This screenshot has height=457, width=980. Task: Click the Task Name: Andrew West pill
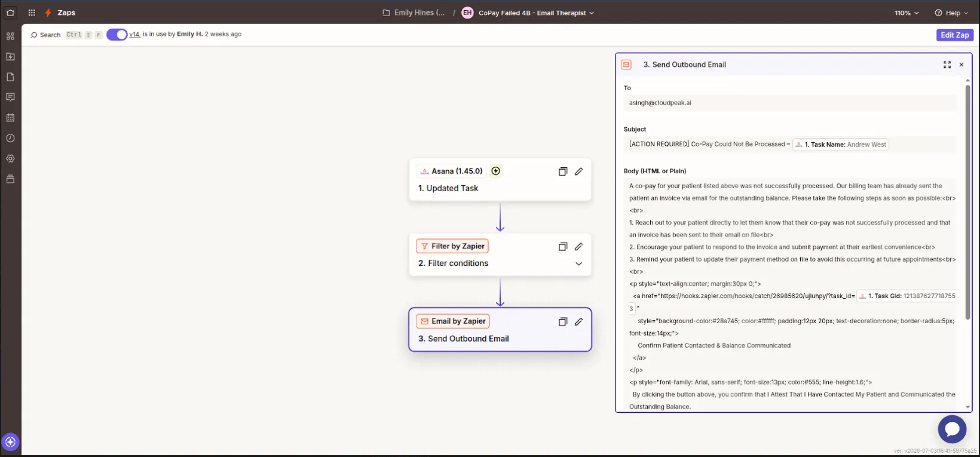[x=841, y=145]
